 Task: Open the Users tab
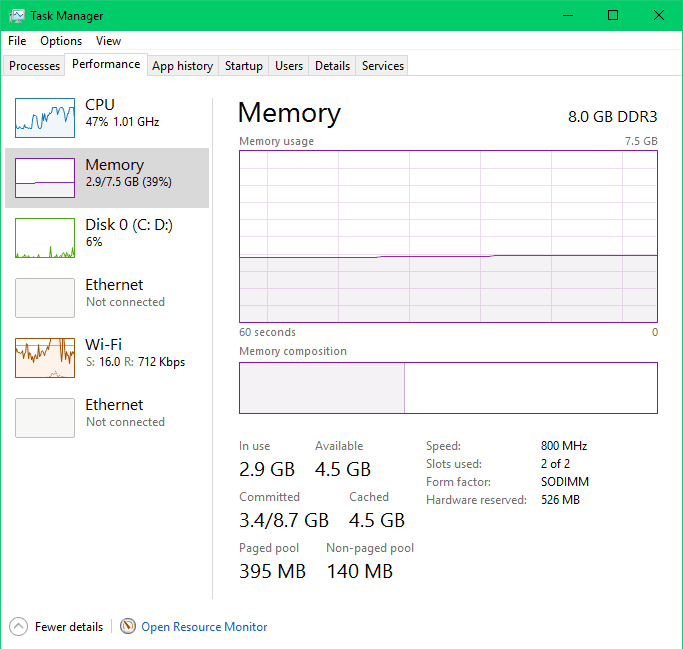click(289, 66)
